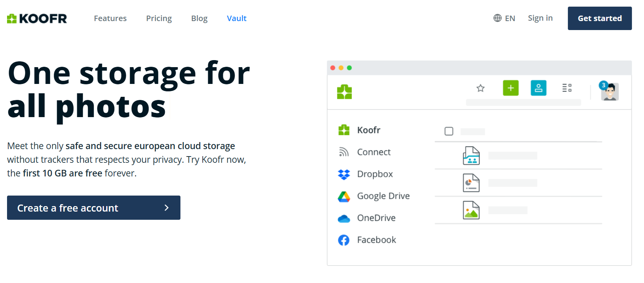This screenshot has height=283, width=644.
Task: Click the list view toggle icon
Action: coord(567,88)
